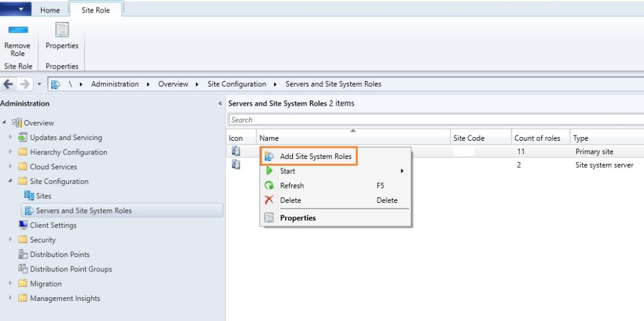This screenshot has width=644, height=321.
Task: Open the Migration folder
Action: (45, 284)
